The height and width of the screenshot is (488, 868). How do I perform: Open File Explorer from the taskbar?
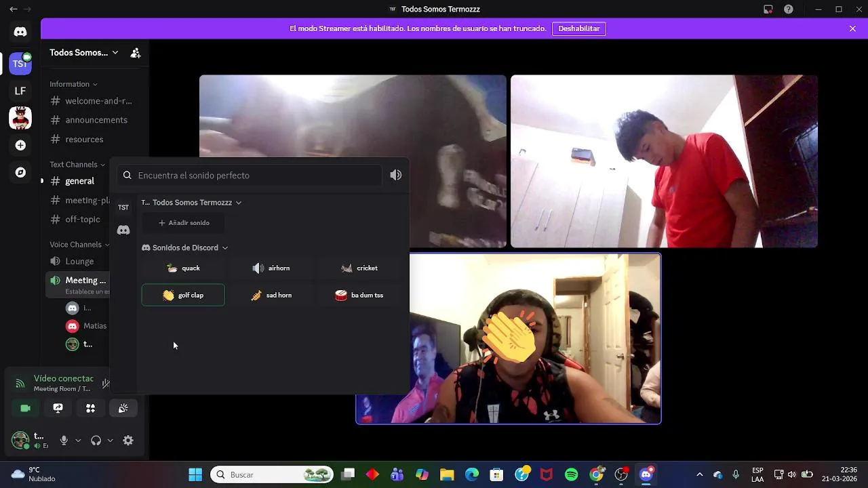click(447, 474)
